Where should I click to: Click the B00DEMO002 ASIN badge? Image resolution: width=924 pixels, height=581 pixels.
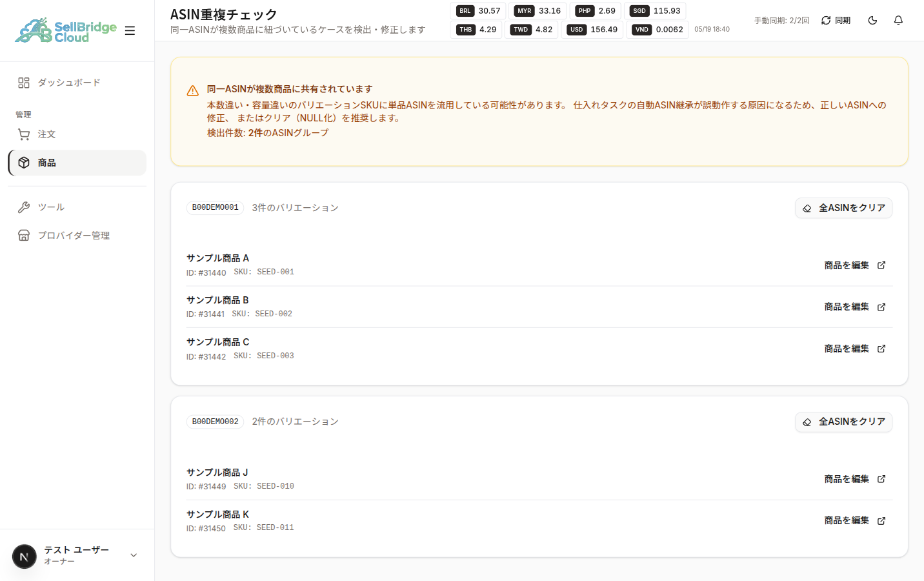pyautogui.click(x=216, y=422)
